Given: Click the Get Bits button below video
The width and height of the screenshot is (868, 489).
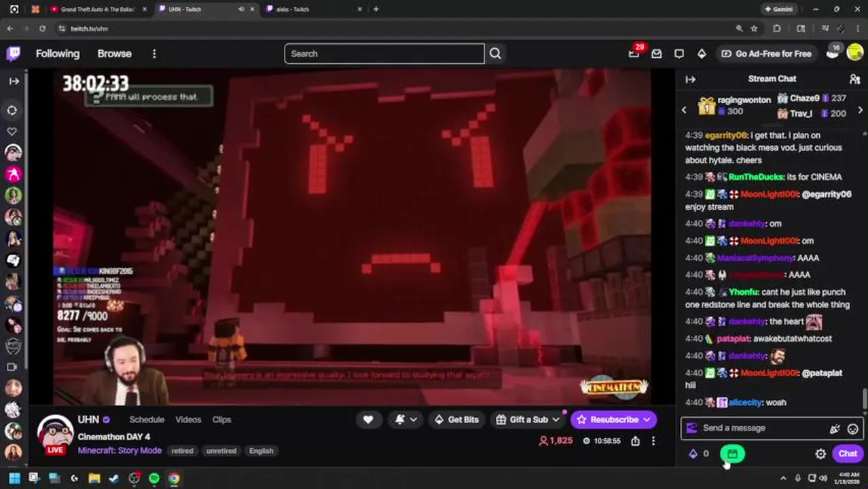Looking at the screenshot, I should [x=456, y=420].
